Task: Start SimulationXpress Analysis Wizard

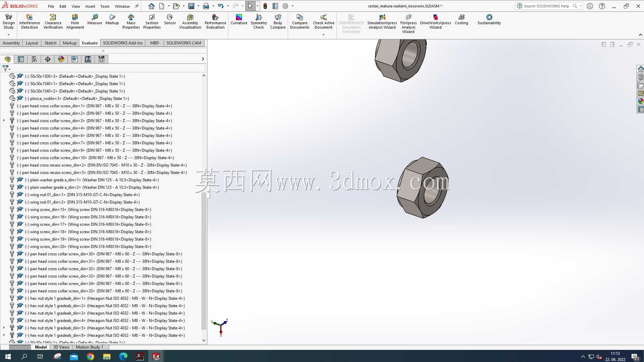Action: click(x=382, y=22)
